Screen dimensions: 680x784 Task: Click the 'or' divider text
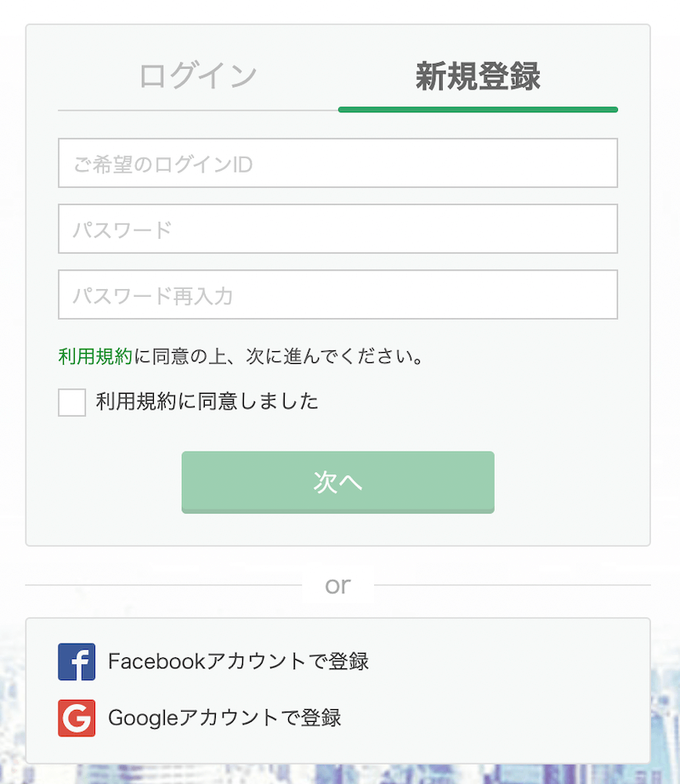click(x=337, y=585)
